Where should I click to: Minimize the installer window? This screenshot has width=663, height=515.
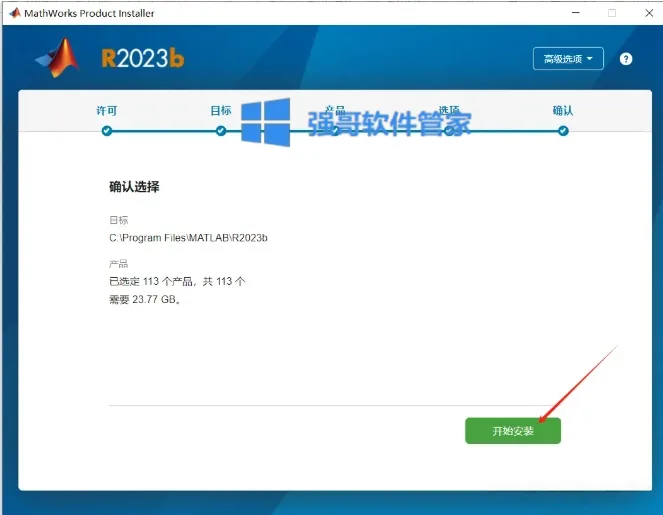[575, 13]
